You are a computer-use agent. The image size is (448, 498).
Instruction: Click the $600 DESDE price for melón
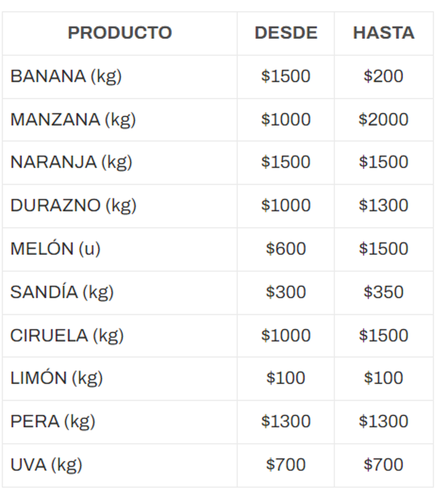tap(286, 249)
